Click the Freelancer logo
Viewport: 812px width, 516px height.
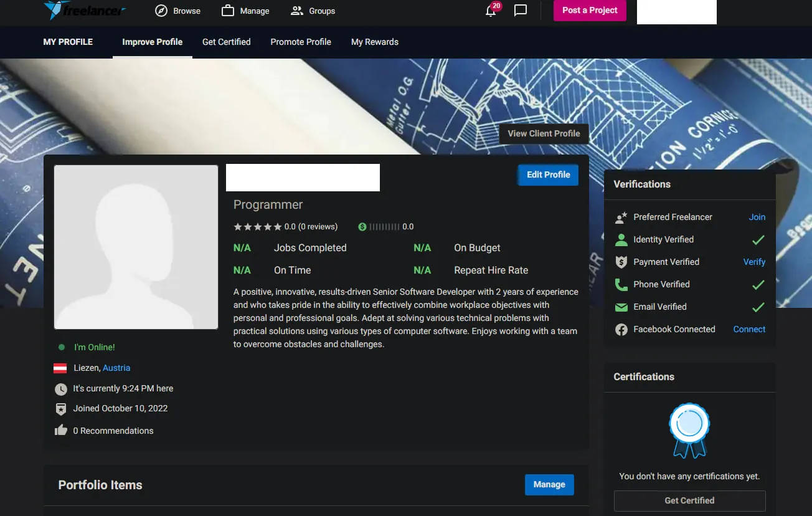pyautogui.click(x=85, y=11)
